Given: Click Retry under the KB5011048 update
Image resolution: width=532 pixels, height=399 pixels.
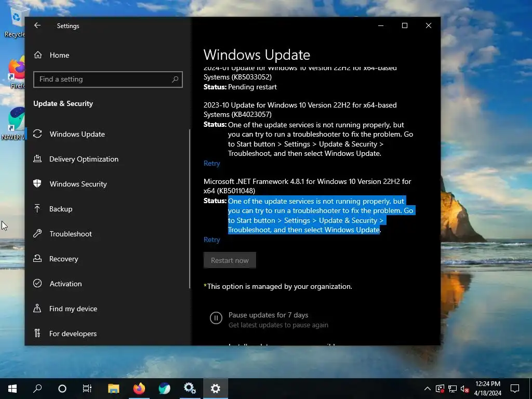Looking at the screenshot, I should point(212,240).
